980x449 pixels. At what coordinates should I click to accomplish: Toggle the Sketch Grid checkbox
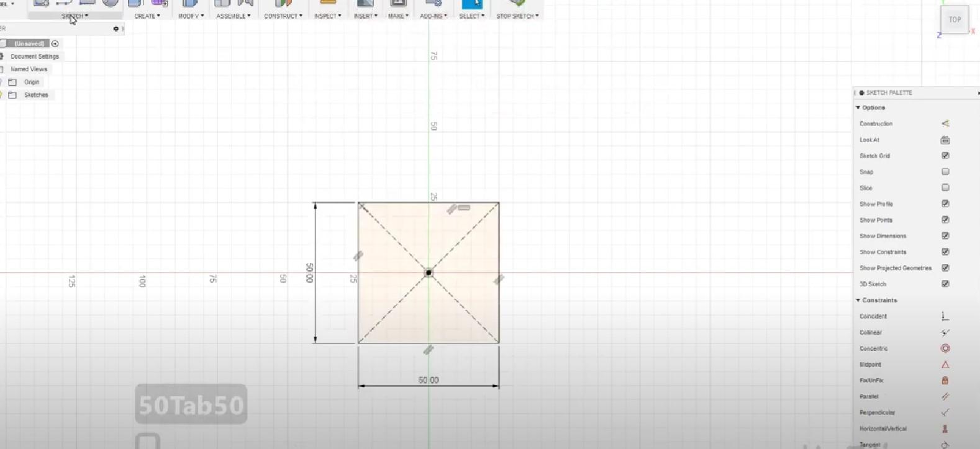(x=945, y=156)
